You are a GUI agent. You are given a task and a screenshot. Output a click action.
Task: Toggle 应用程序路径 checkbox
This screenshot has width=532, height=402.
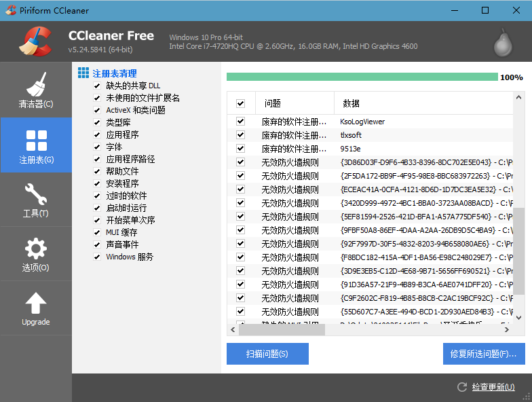[97, 159]
